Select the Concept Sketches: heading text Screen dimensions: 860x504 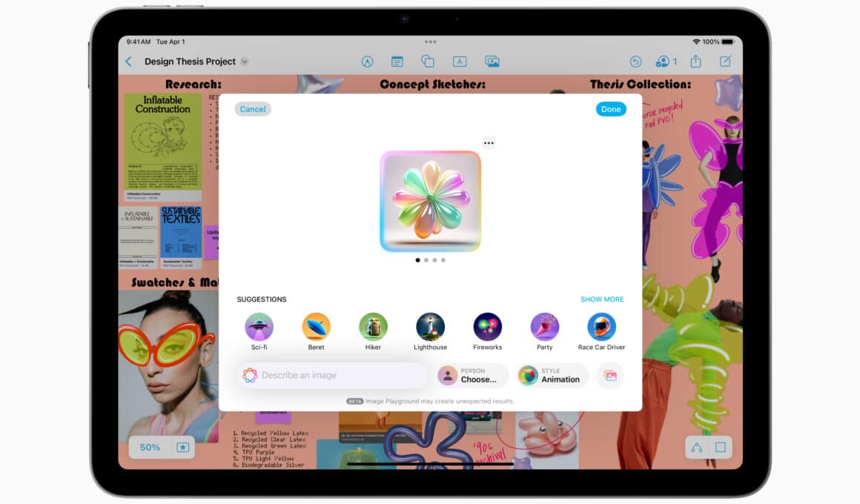[433, 84]
